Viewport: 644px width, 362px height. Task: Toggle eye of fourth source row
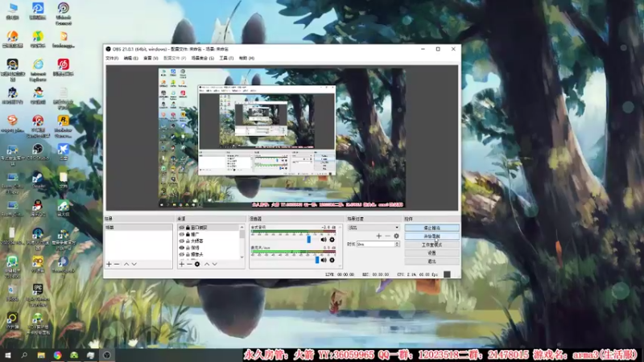(x=182, y=248)
